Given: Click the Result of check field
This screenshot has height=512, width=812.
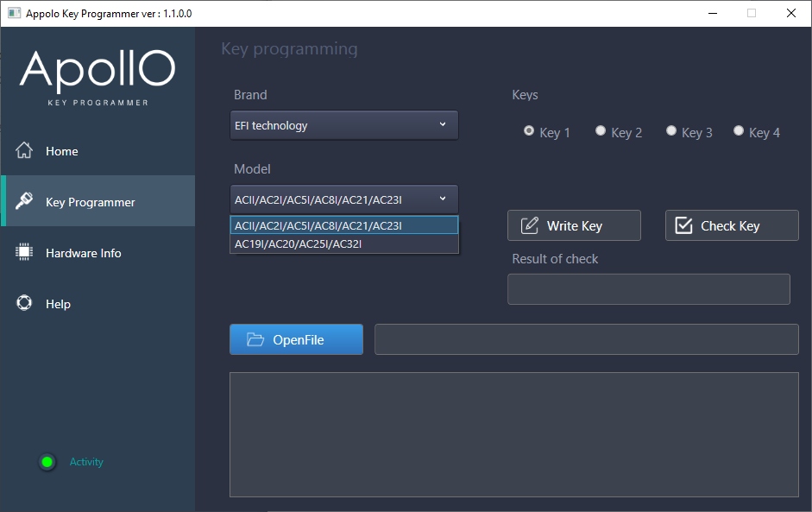Looking at the screenshot, I should [648, 289].
